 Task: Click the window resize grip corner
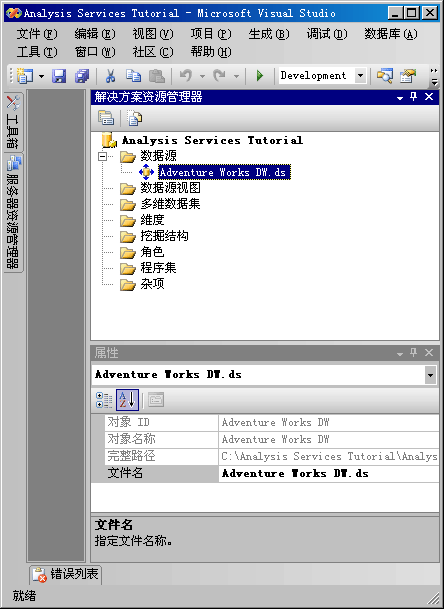click(x=432, y=598)
